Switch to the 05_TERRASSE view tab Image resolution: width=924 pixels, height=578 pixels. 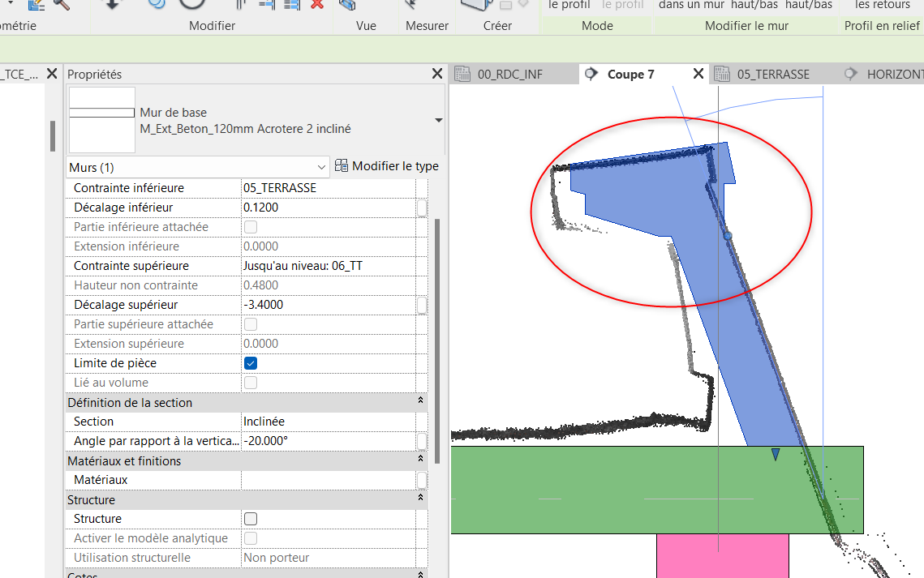772,75
